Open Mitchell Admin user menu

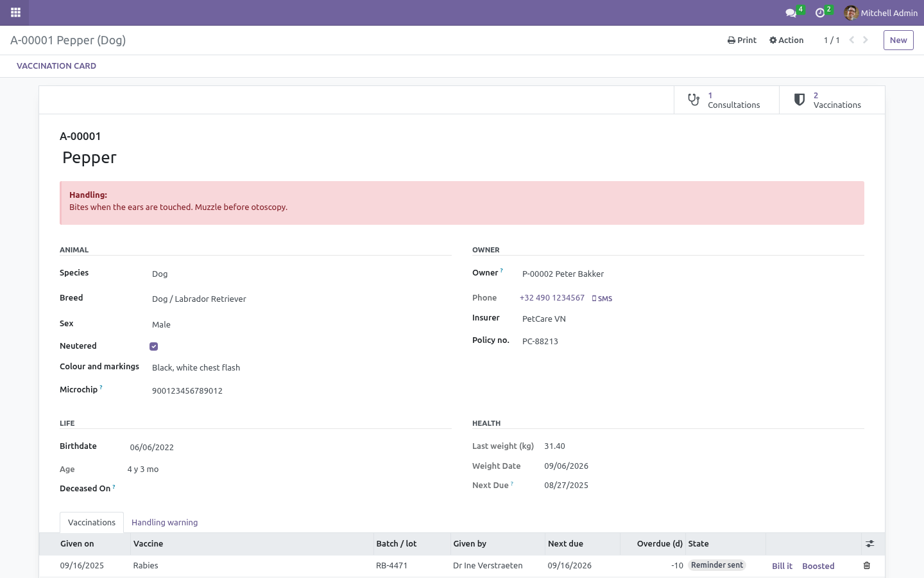click(x=881, y=13)
